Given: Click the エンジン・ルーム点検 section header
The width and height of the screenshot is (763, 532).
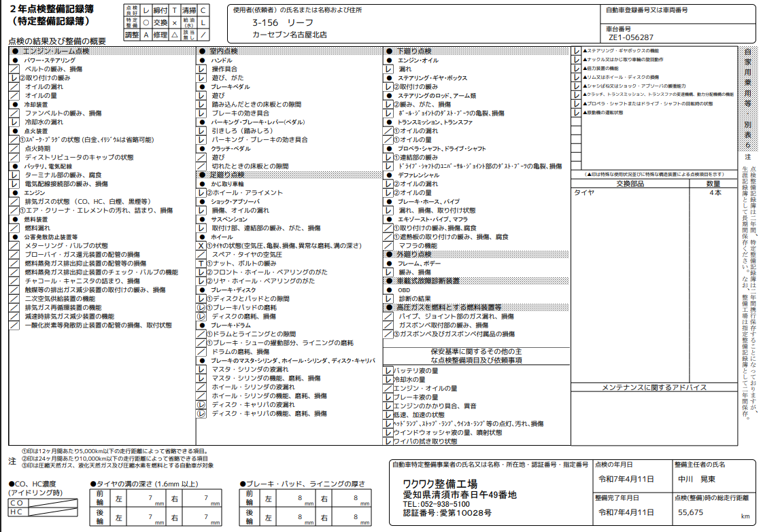Looking at the screenshot, I should click(102, 51).
